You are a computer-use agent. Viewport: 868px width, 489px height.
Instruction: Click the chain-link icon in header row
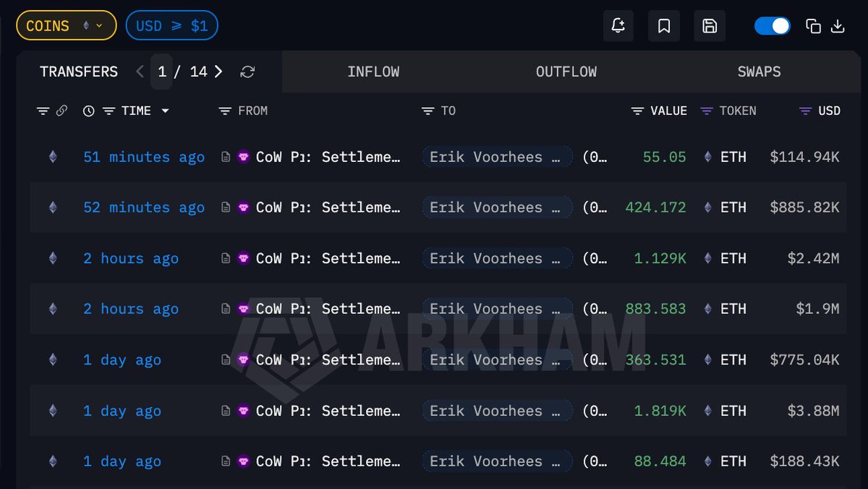point(61,111)
